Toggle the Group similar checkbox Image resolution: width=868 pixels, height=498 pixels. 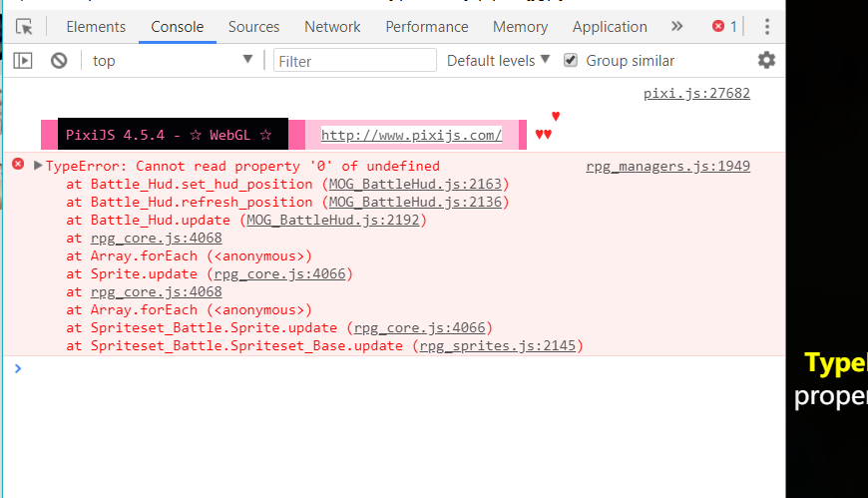(571, 60)
